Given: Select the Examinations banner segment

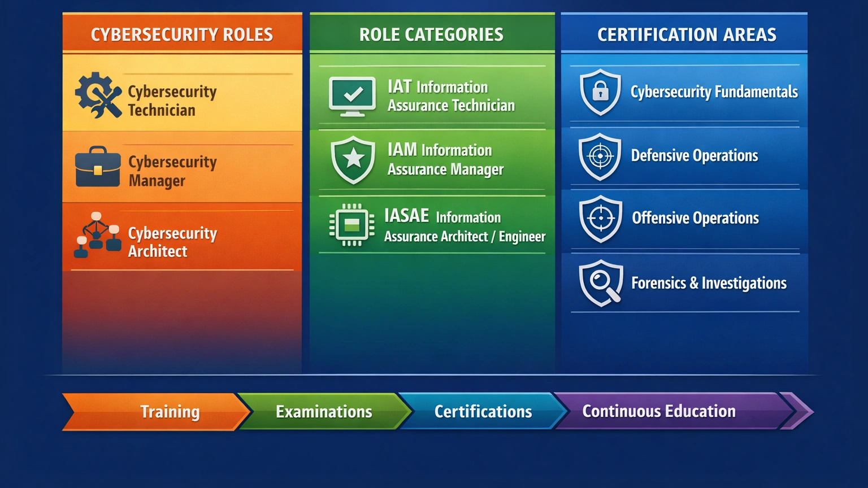Looking at the screenshot, I should click(x=324, y=411).
